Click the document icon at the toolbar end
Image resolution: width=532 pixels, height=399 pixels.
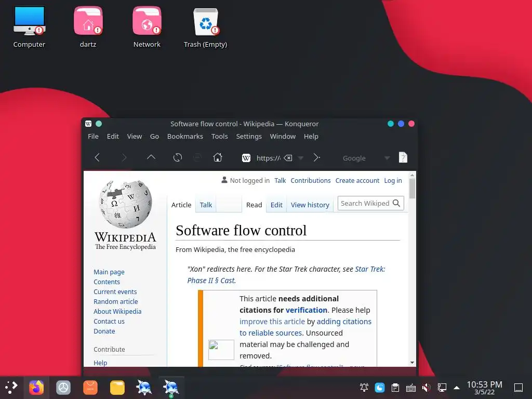403,157
